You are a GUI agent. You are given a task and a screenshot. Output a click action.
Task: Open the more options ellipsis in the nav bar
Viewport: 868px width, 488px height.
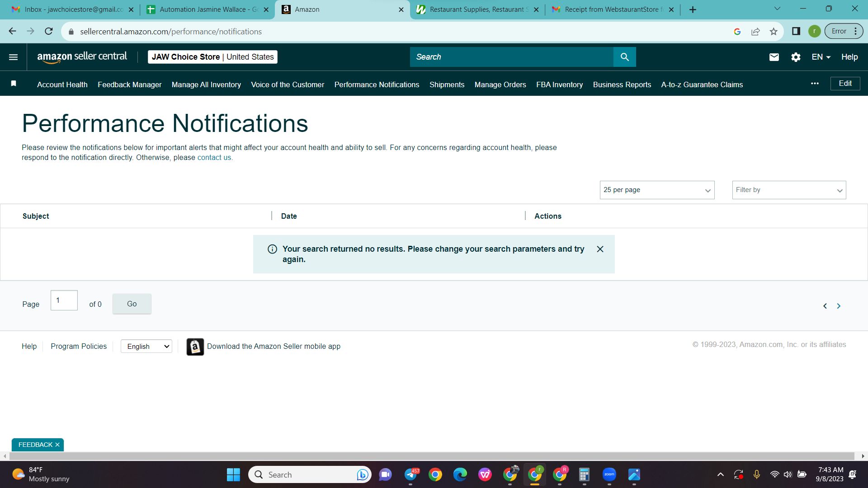tap(815, 84)
